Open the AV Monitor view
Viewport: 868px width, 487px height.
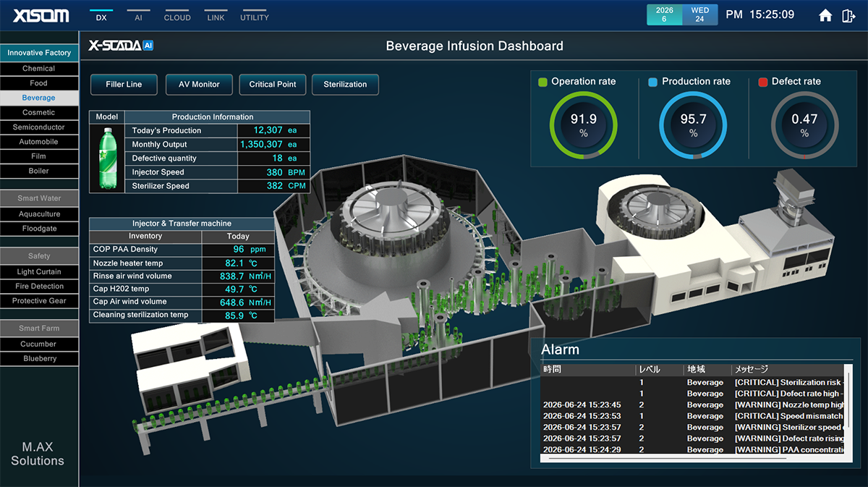pos(199,85)
